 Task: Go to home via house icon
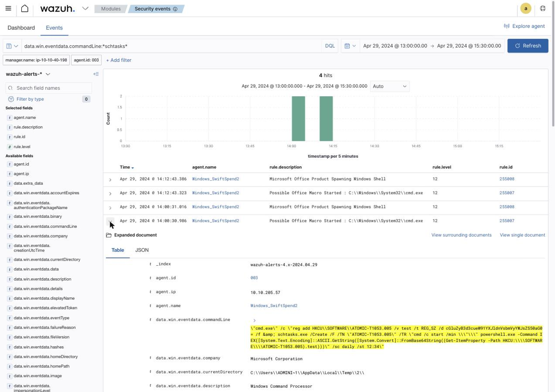click(x=25, y=8)
